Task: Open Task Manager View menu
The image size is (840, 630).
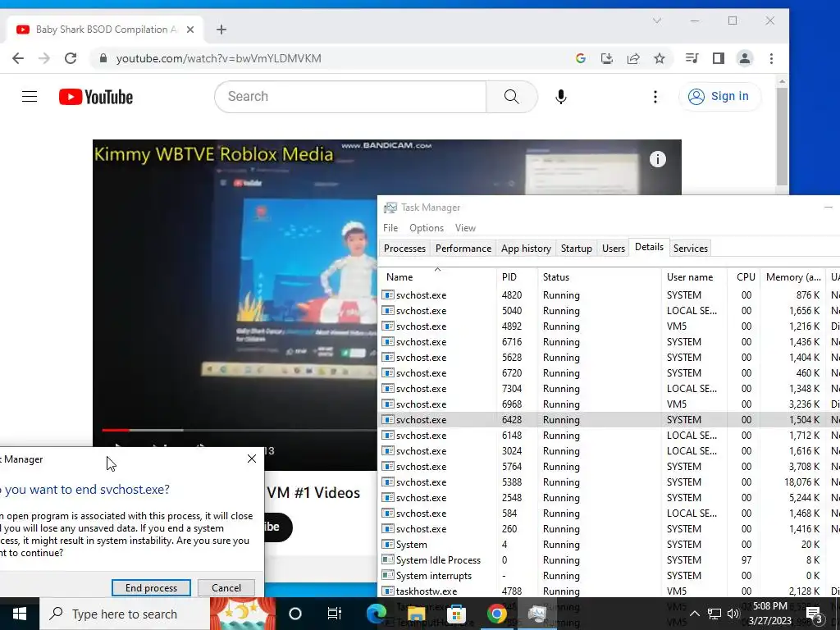Action: click(465, 228)
